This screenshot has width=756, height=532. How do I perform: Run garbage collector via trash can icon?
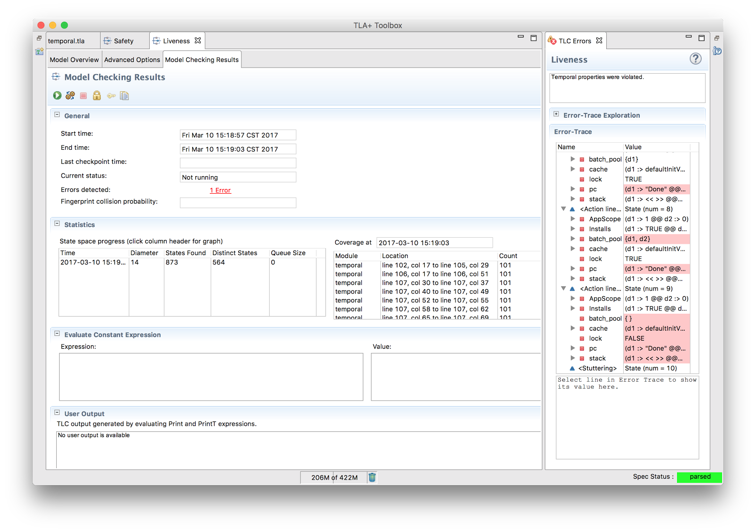[x=372, y=477]
